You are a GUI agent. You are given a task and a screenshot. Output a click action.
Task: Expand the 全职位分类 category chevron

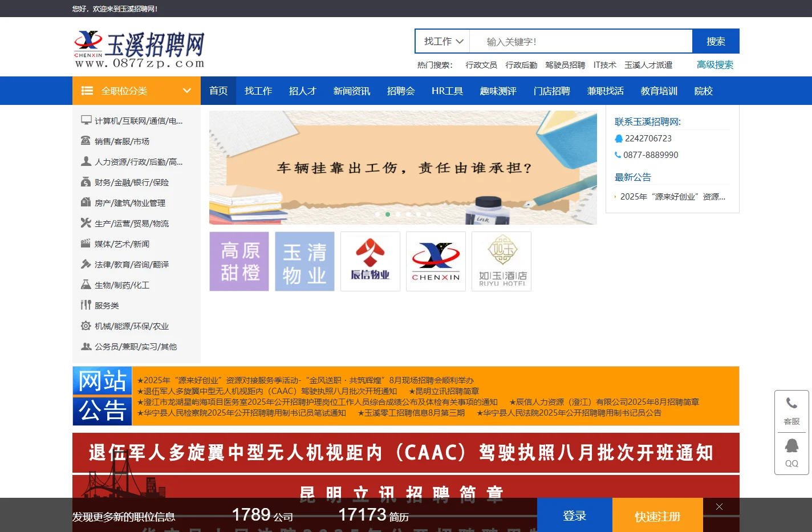[186, 91]
